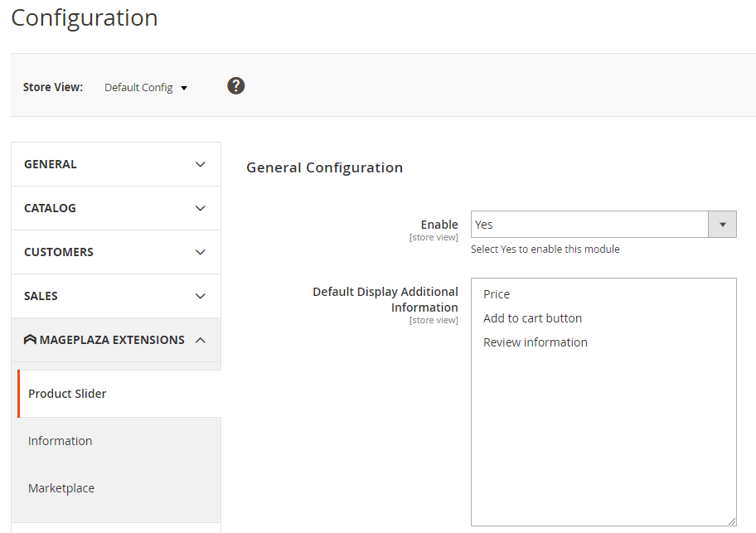Open the Information tab under Mageplaza
The width and height of the screenshot is (756, 533).
point(60,441)
